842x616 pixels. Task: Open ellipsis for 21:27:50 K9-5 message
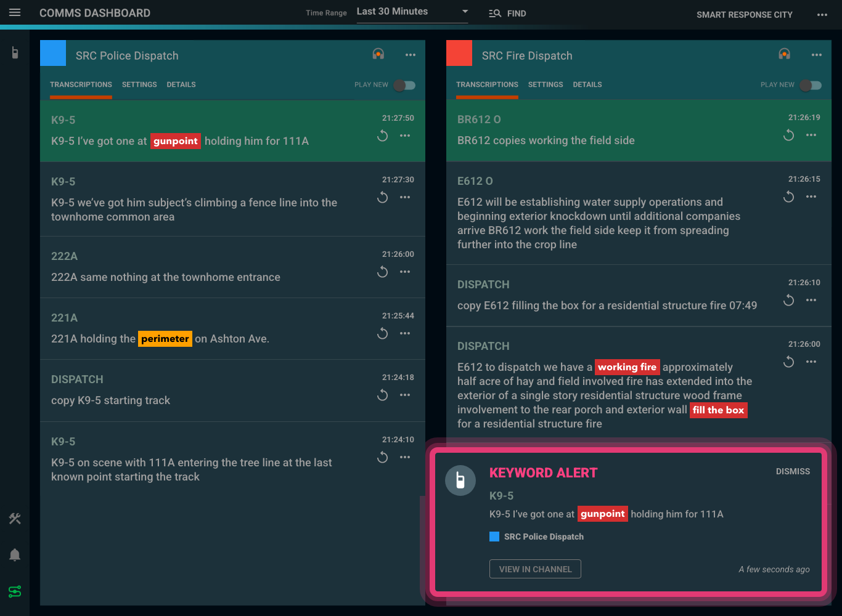[405, 136]
